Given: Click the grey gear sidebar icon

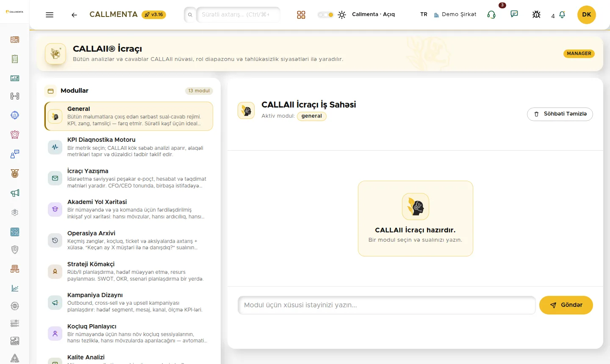Looking at the screenshot, I should click(x=15, y=212).
